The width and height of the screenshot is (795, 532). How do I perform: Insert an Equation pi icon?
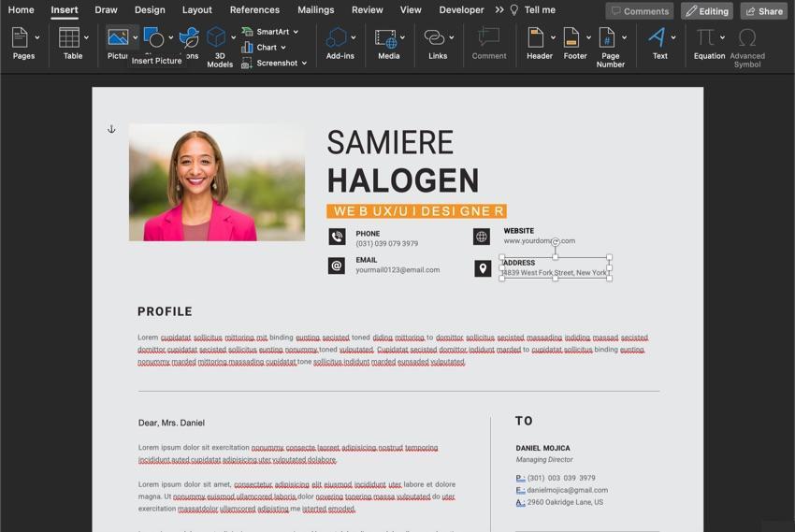pyautogui.click(x=705, y=37)
